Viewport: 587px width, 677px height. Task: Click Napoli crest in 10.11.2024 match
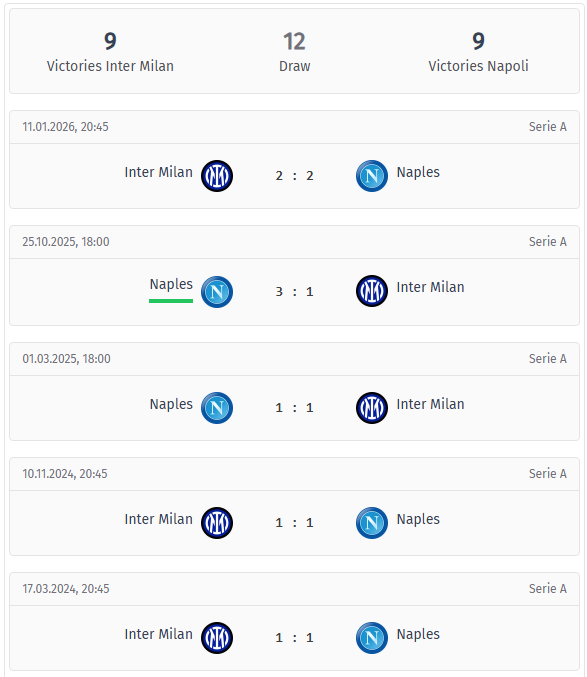[372, 523]
